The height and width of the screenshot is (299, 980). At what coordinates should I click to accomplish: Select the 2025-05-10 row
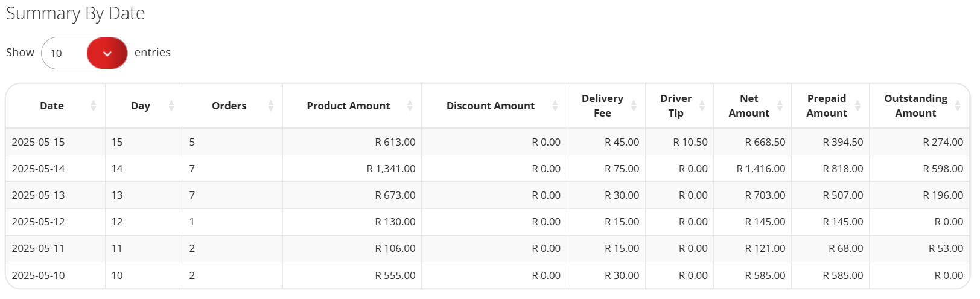(x=488, y=275)
